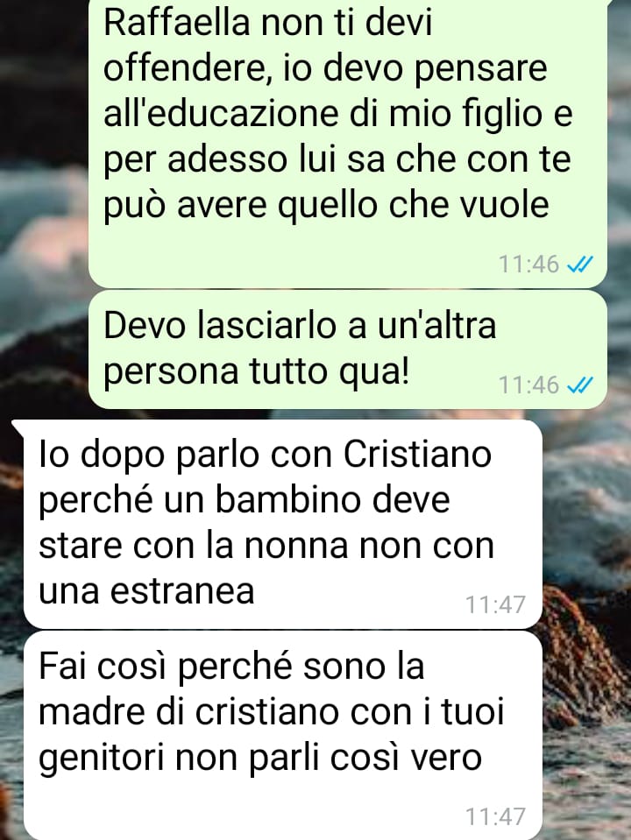Click the word 'estranea' in white bubble
Image resolution: width=631 pixels, height=840 pixels.
click(181, 591)
